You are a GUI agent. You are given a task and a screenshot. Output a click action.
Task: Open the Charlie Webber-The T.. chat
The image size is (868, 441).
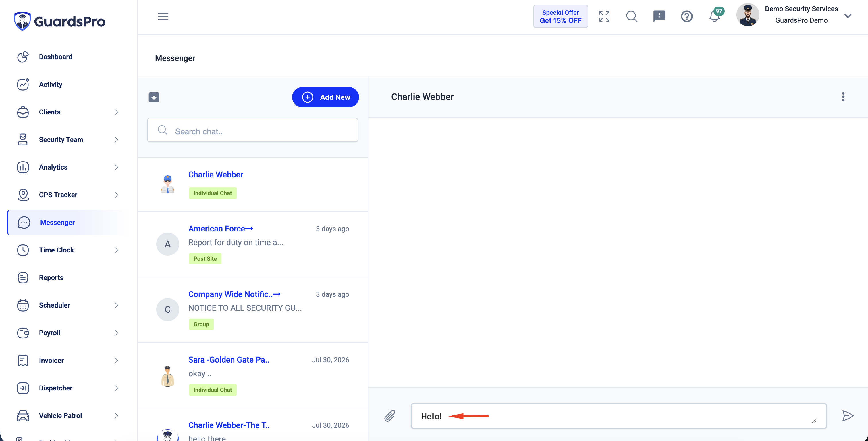(253, 425)
